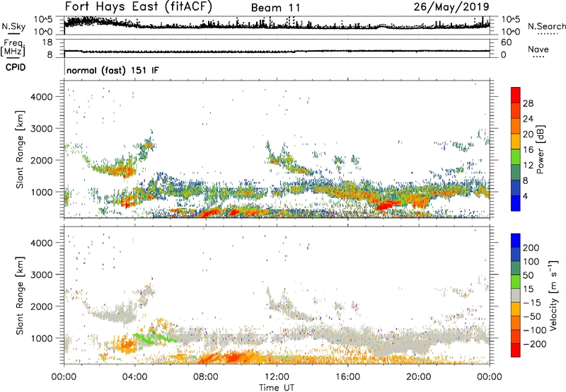The image size is (566, 392).
Task: Click the power panel 'Slant Range [km]' label
Action: [x=20, y=150]
